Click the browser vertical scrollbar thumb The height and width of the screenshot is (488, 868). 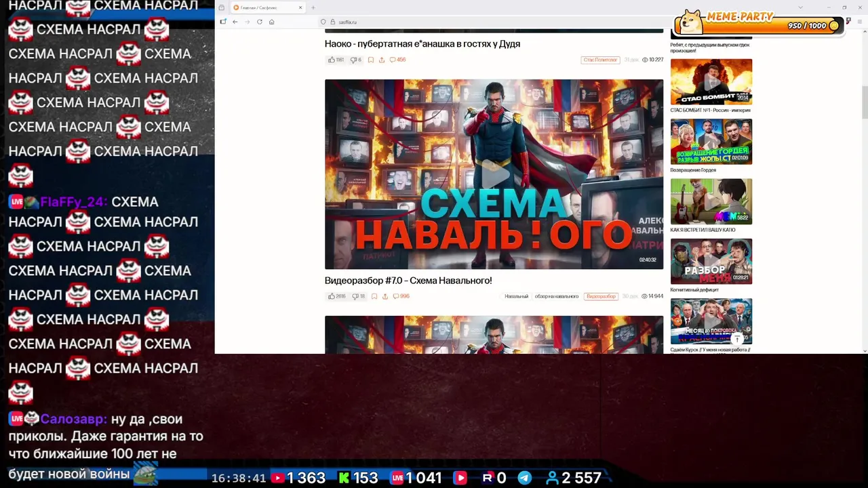[x=865, y=102]
